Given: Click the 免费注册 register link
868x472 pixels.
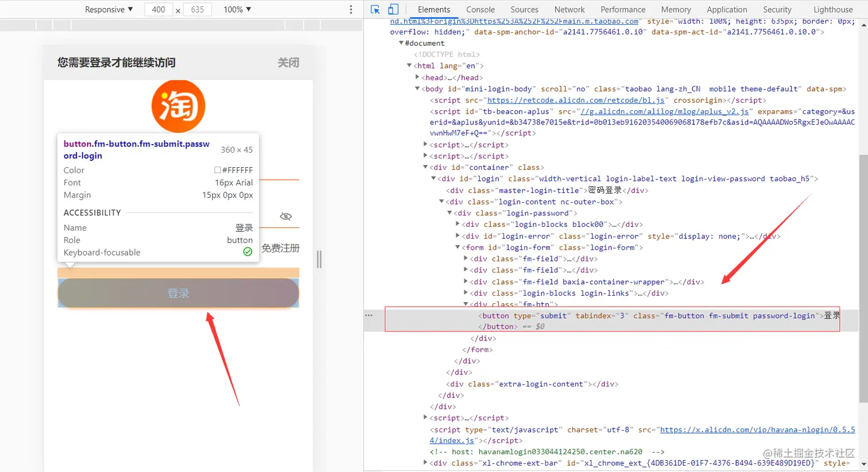Looking at the screenshot, I should pos(280,248).
